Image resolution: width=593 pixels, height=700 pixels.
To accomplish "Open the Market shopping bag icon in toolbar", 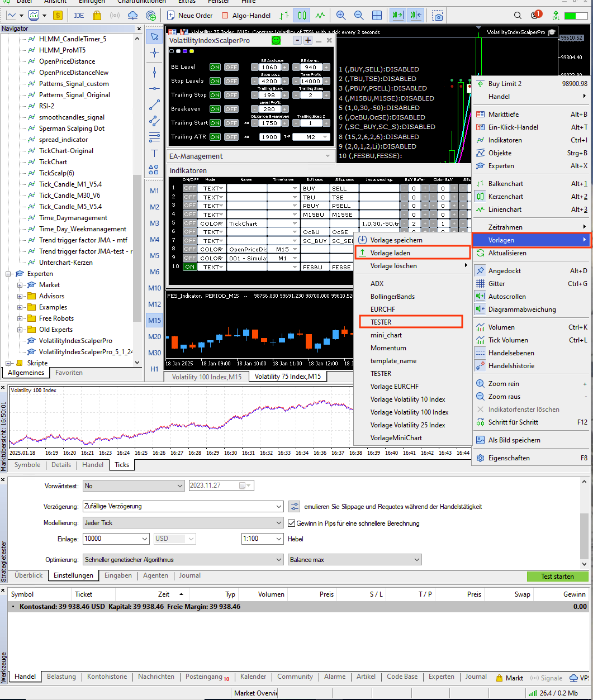I will (97, 16).
